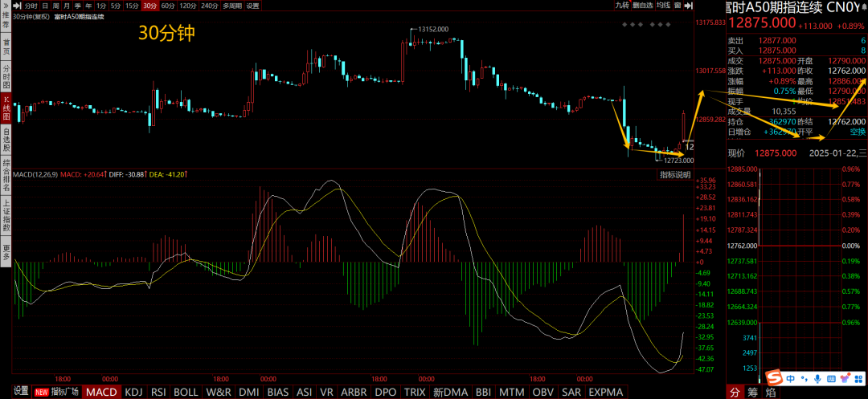The width and height of the screenshot is (868, 399).
Task: Select the 季 quarterly period
Action: click(x=77, y=6)
